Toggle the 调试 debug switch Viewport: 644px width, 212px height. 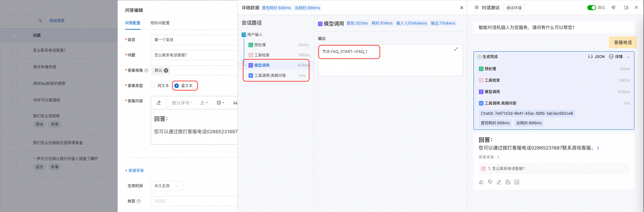592,8
